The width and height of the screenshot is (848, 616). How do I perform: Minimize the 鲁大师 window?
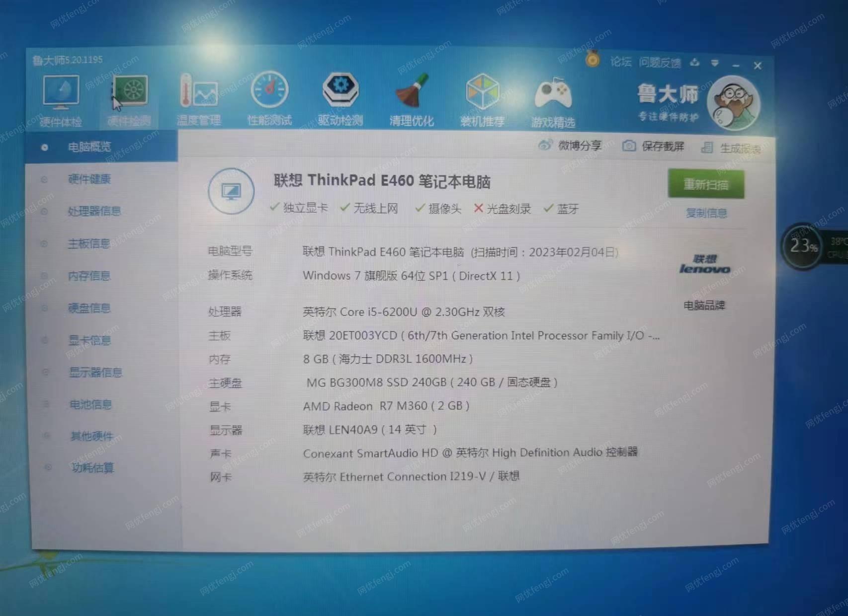pyautogui.click(x=736, y=65)
